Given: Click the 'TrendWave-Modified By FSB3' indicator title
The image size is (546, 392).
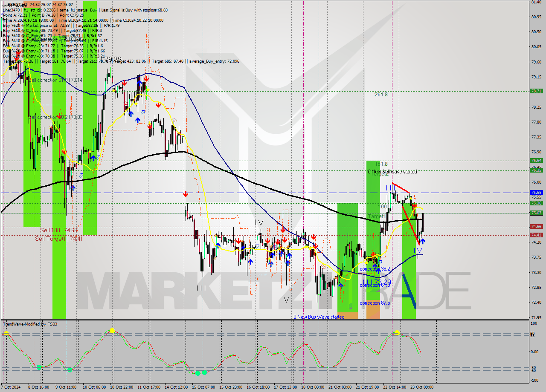Looking at the screenshot, I should point(30,324).
